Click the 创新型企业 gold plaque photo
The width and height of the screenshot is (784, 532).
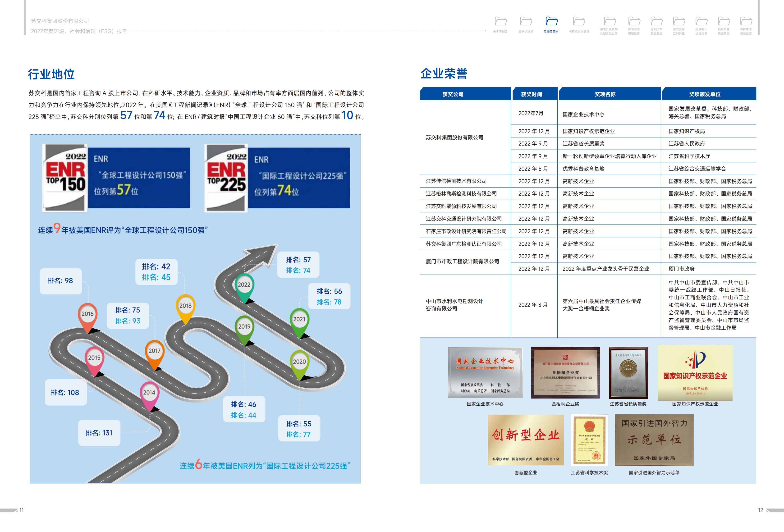coord(525,440)
